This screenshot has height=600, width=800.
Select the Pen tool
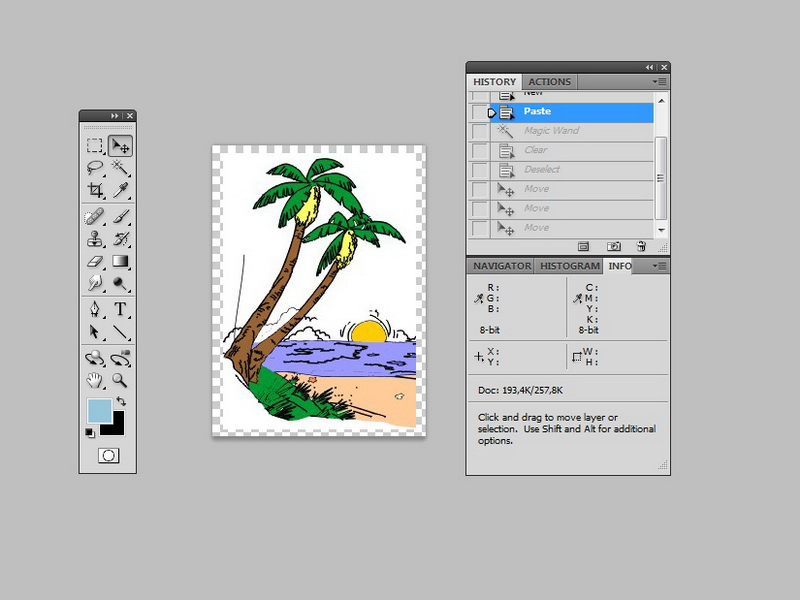(94, 309)
